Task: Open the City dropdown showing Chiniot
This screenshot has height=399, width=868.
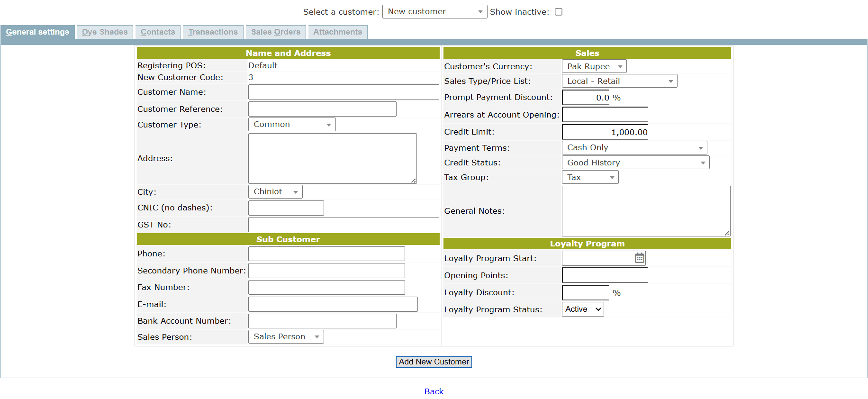Action: point(275,192)
